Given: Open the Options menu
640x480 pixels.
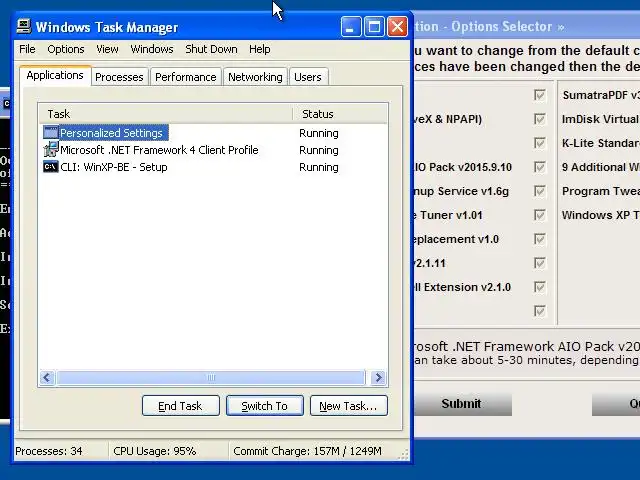Looking at the screenshot, I should point(66,49).
